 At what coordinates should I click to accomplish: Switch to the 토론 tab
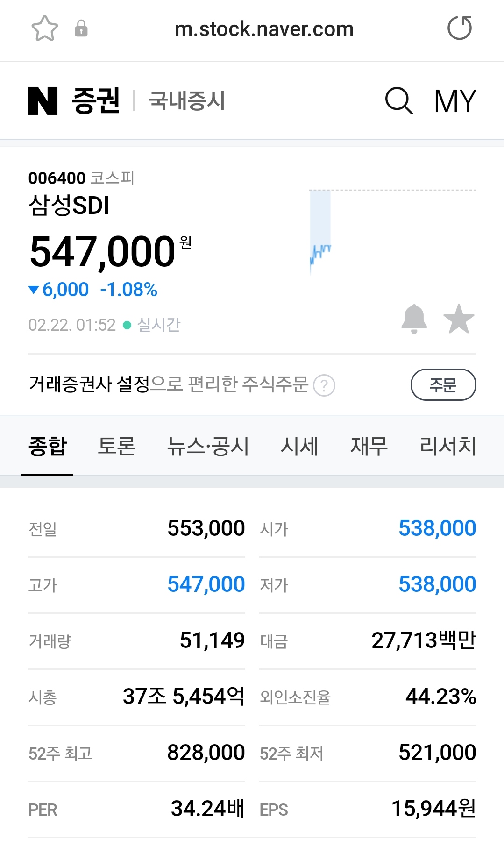point(117,446)
